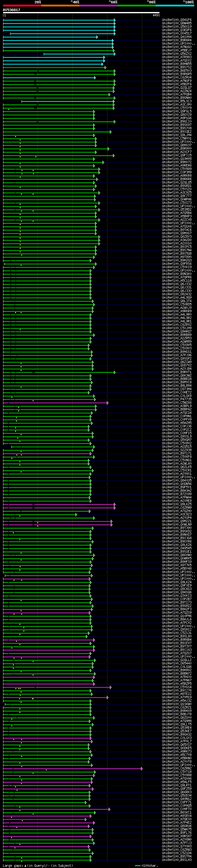Click the query end position 449
The width and height of the screenshot is (197, 868).
(155, 15)
